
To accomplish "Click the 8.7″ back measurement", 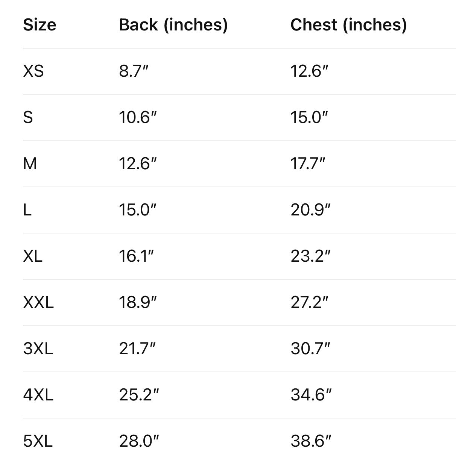I will click(134, 71).
